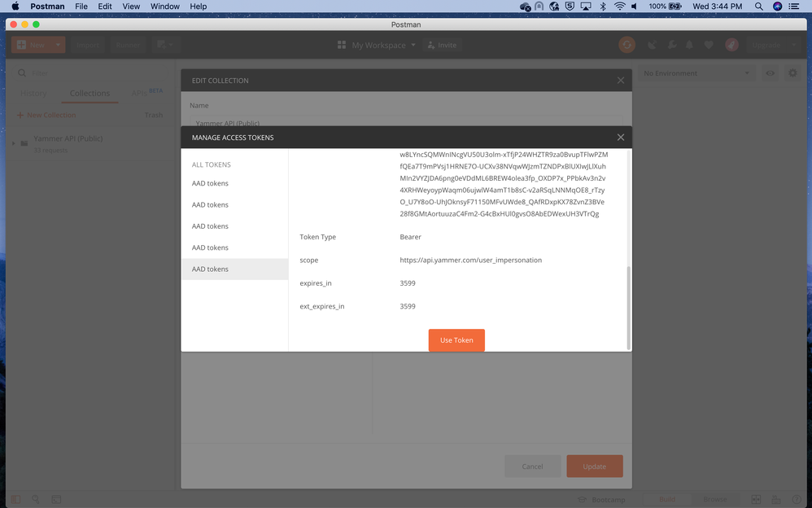Viewport: 812px width, 508px height.
Task: Open the File menu
Action: [81, 7]
